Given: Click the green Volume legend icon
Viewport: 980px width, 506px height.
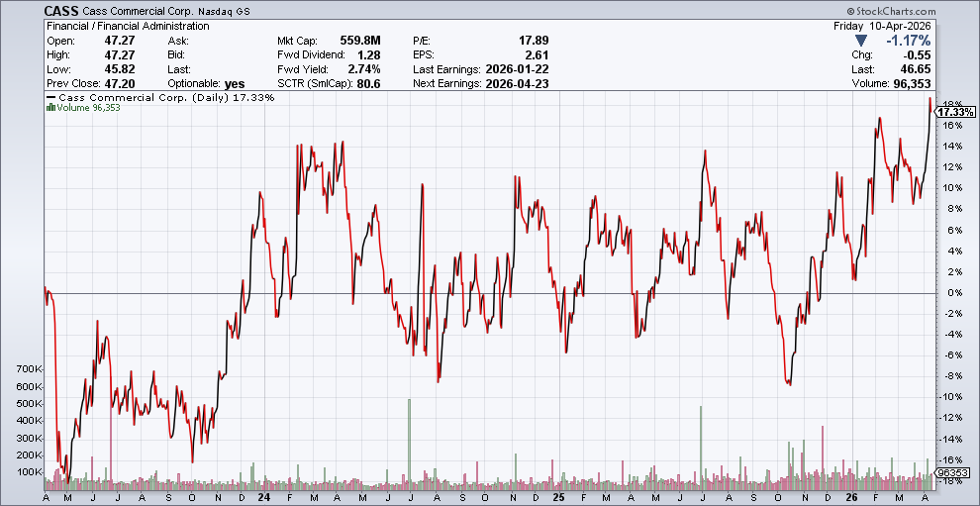Looking at the screenshot, I should (x=49, y=108).
